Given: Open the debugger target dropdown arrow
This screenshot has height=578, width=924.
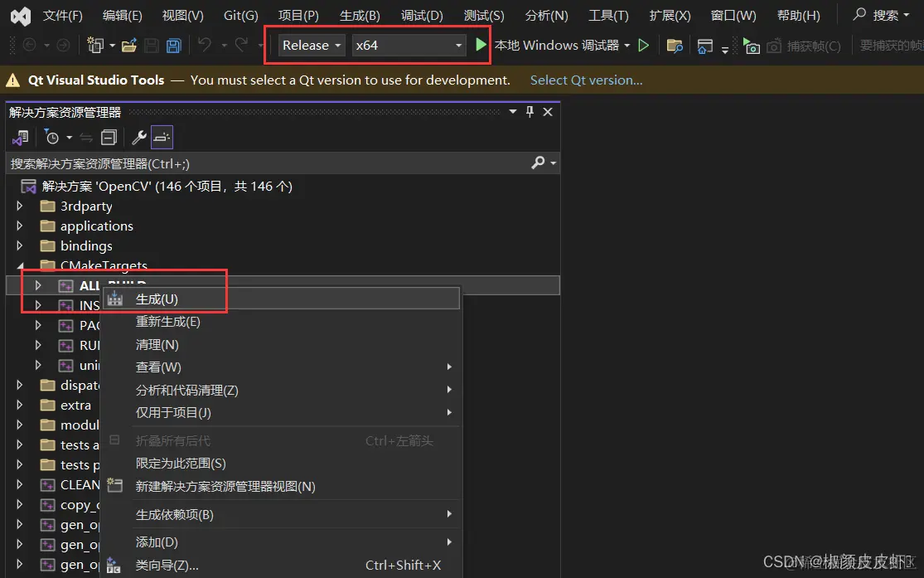Looking at the screenshot, I should point(627,46).
